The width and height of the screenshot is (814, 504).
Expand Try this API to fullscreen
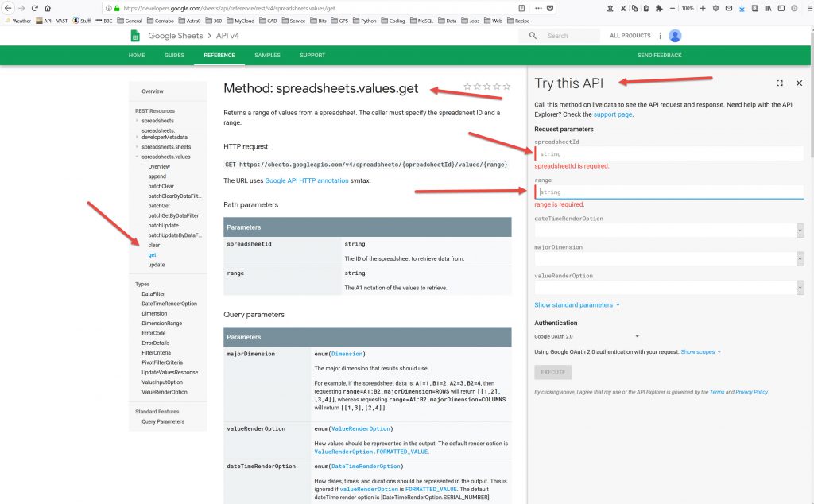pos(779,83)
